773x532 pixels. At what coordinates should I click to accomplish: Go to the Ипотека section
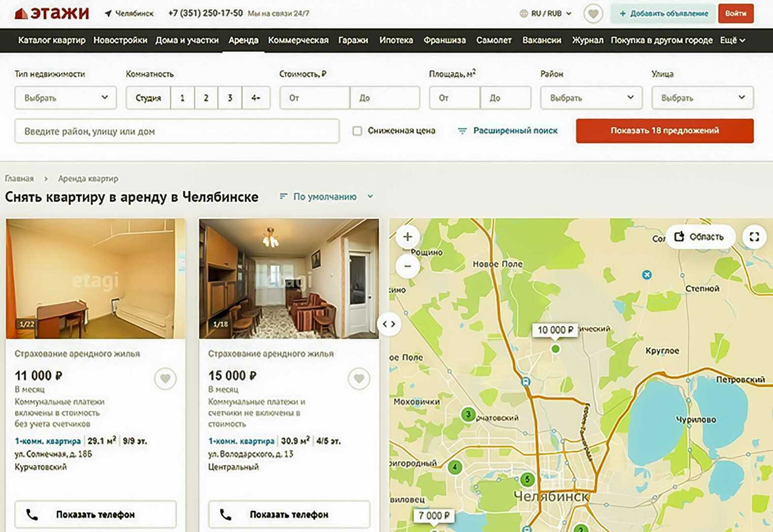click(x=396, y=40)
